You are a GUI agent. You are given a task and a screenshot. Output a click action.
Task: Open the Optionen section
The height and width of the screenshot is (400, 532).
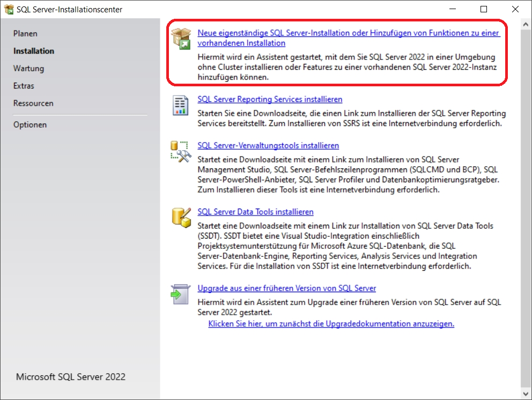click(30, 125)
